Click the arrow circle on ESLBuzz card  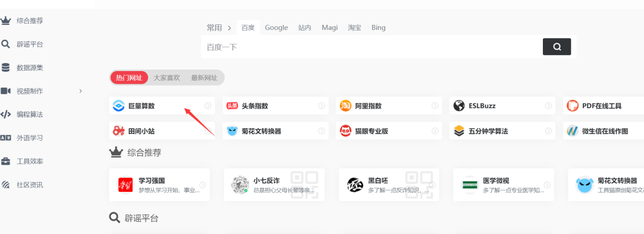pos(548,106)
